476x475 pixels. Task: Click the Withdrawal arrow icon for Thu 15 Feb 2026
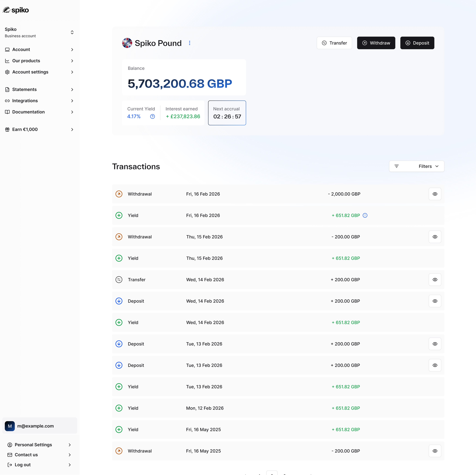click(x=119, y=237)
